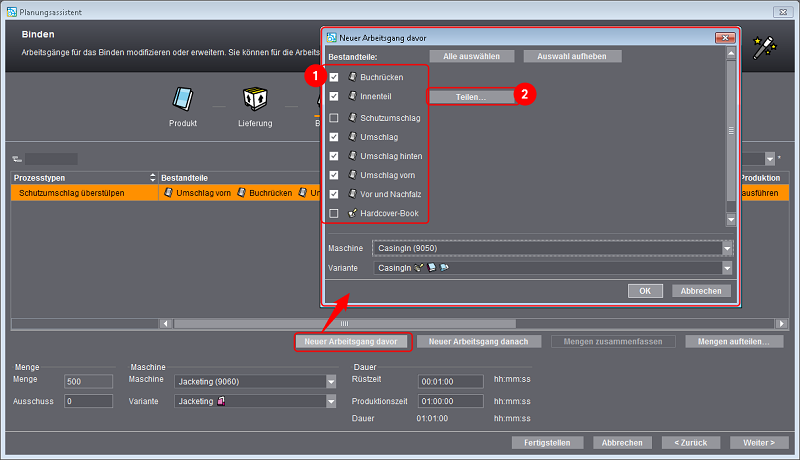The image size is (800, 460).
Task: Click the Vor und Nachfalz icon
Action: click(x=352, y=194)
